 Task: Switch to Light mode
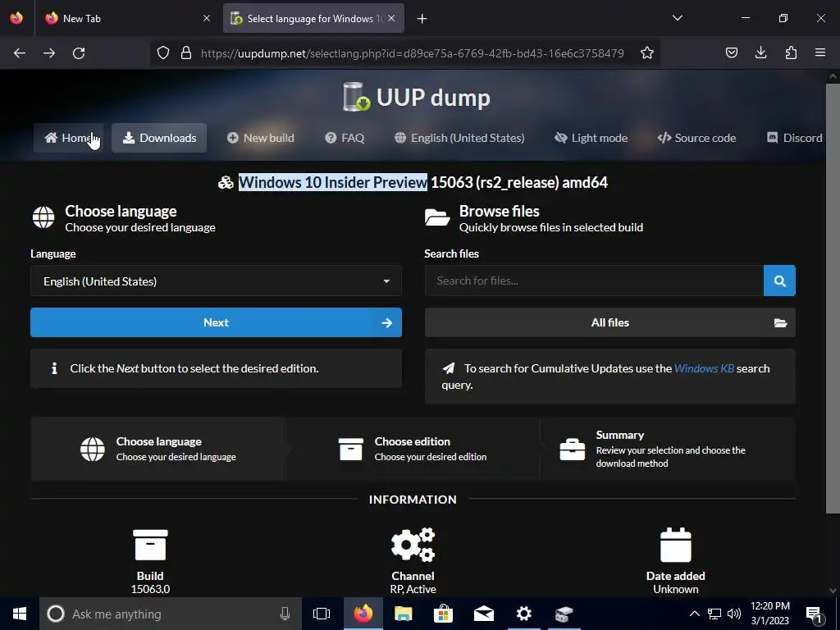point(591,138)
